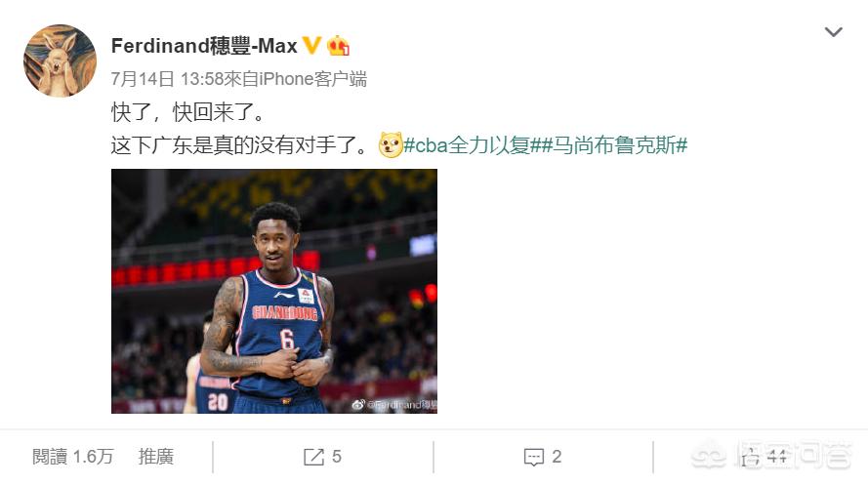This screenshot has width=868, height=485.
Task: Open the comment count 2
Action: pyautogui.click(x=557, y=457)
